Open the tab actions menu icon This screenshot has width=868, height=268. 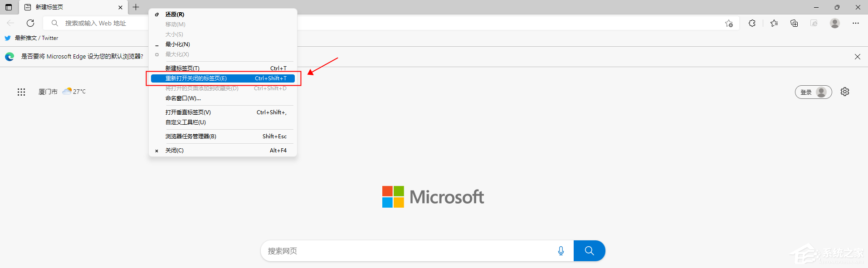9,7
